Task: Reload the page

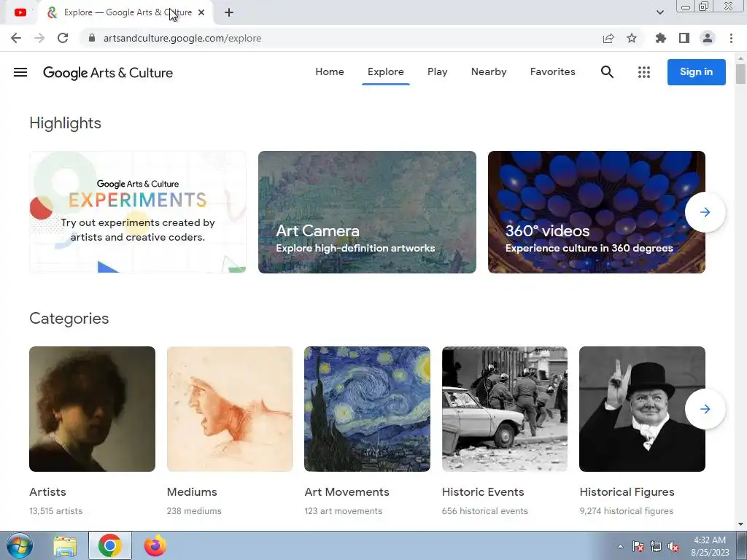Action: (x=63, y=38)
